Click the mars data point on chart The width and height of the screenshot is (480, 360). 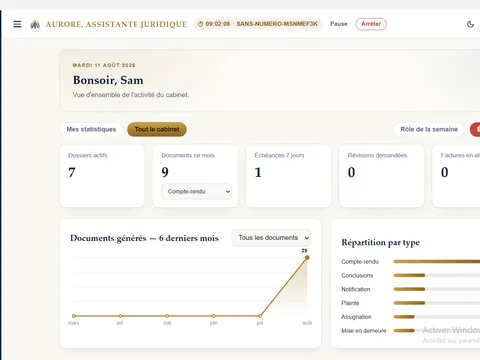pos(74,316)
